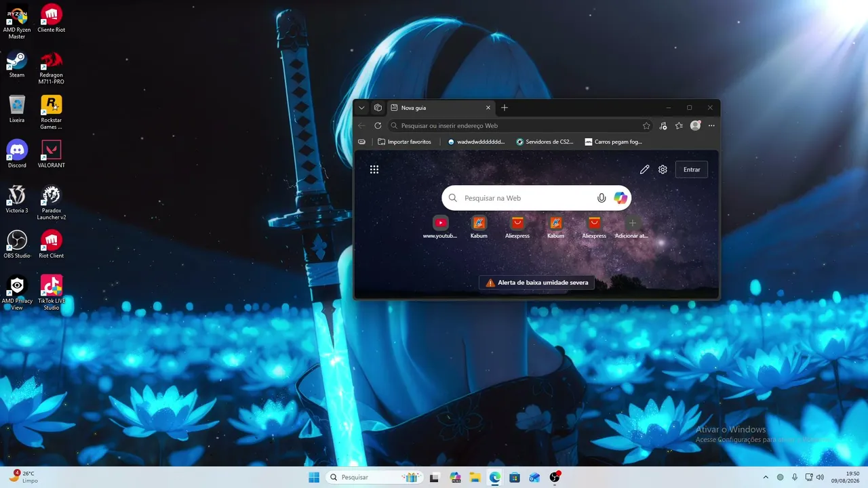This screenshot has width=868, height=488.
Task: Select Paradox Launcher v2 shortcut
Action: 52,203
